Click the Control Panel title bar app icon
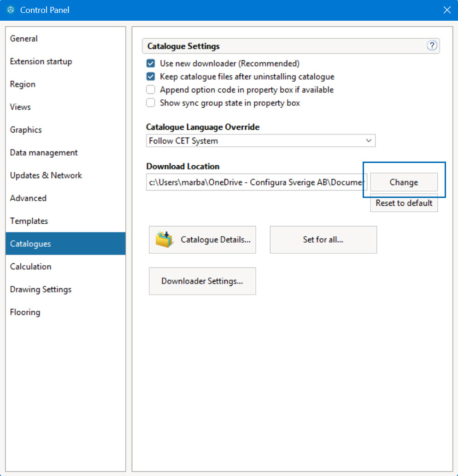The image size is (458, 476). click(11, 10)
